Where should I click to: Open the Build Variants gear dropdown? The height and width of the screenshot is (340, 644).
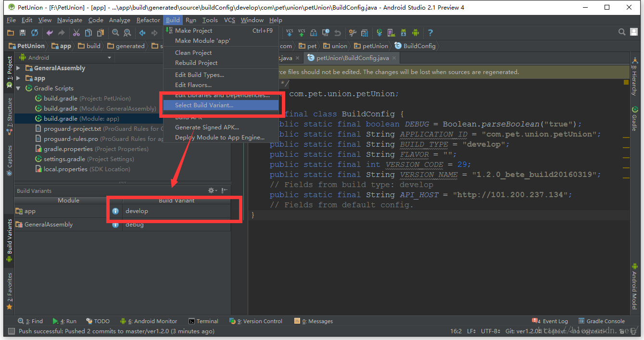pyautogui.click(x=212, y=190)
